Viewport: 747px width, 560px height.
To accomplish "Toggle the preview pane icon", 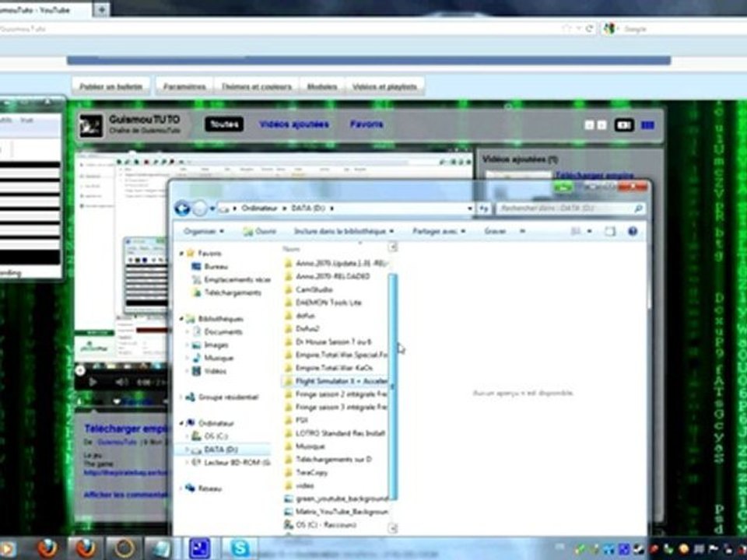I will [610, 231].
